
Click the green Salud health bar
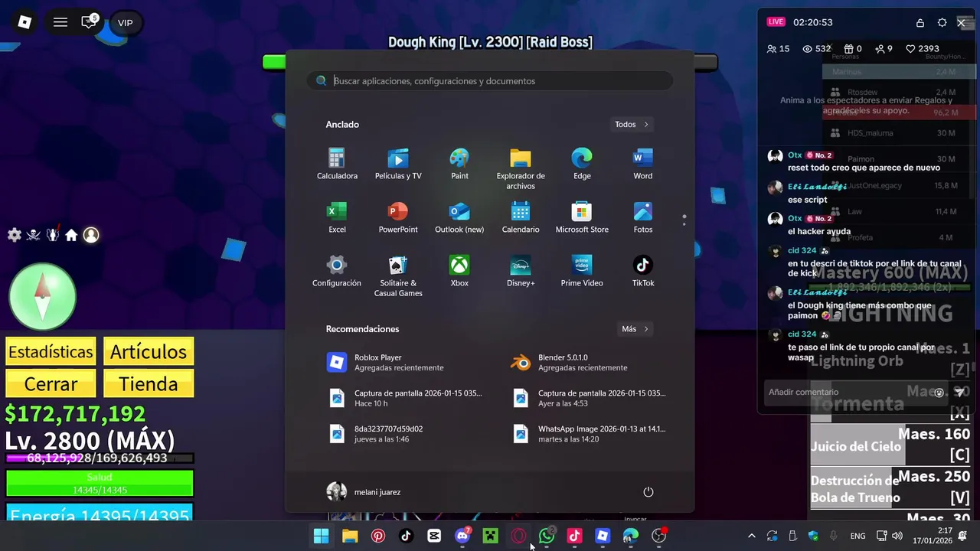coord(100,484)
